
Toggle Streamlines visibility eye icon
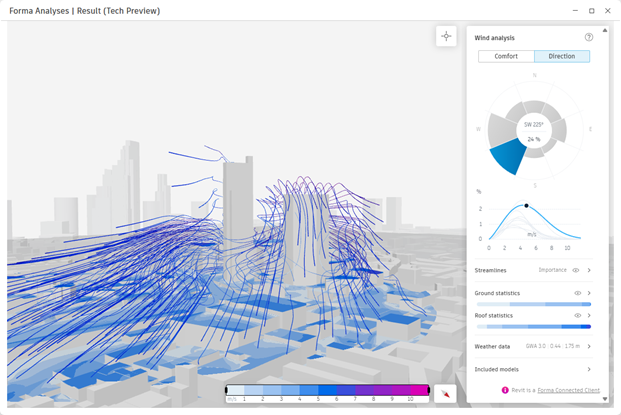tap(576, 270)
